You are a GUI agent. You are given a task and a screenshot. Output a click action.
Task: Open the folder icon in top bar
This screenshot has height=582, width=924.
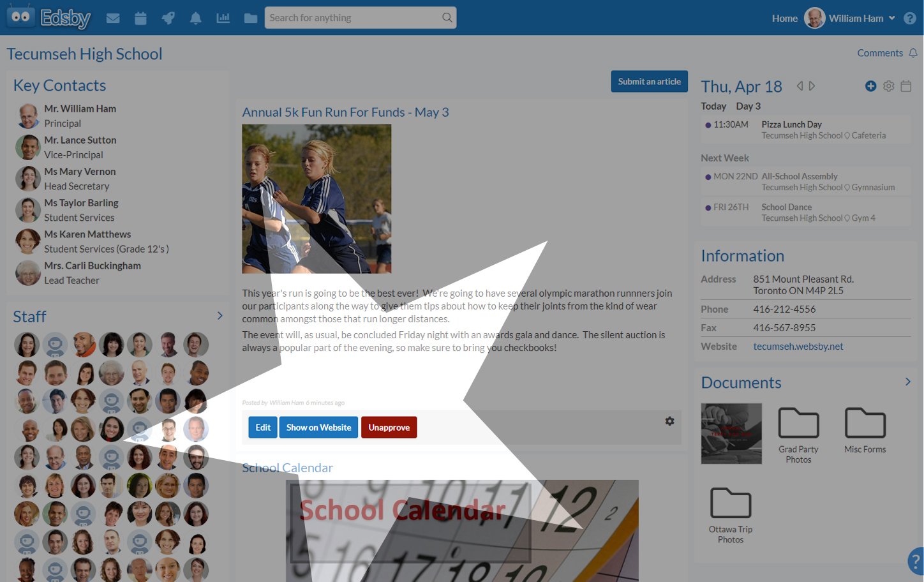coord(250,19)
